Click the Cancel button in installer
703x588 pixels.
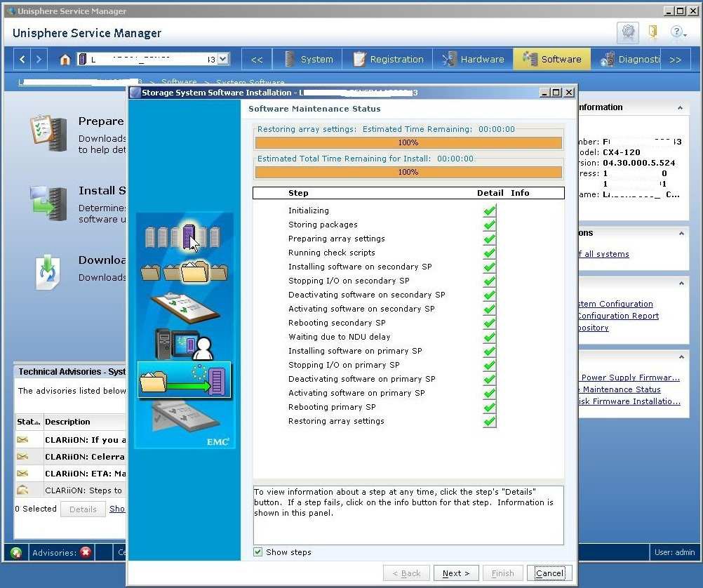point(549,573)
